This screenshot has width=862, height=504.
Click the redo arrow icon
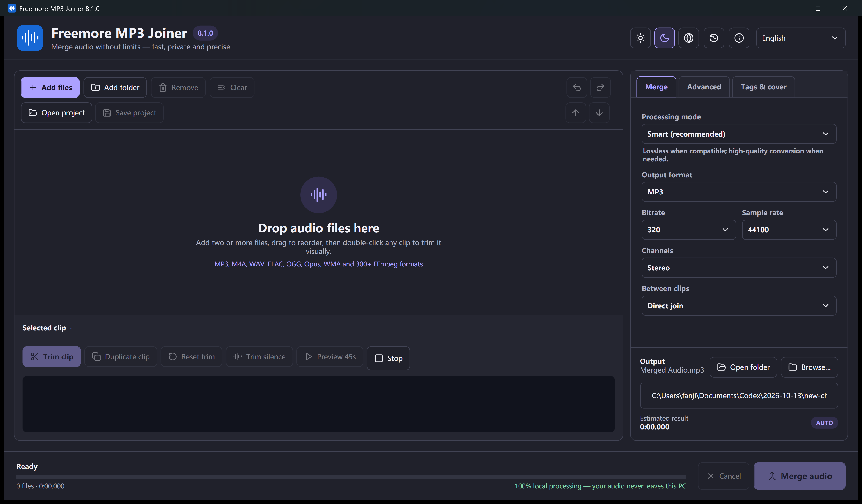click(x=600, y=88)
